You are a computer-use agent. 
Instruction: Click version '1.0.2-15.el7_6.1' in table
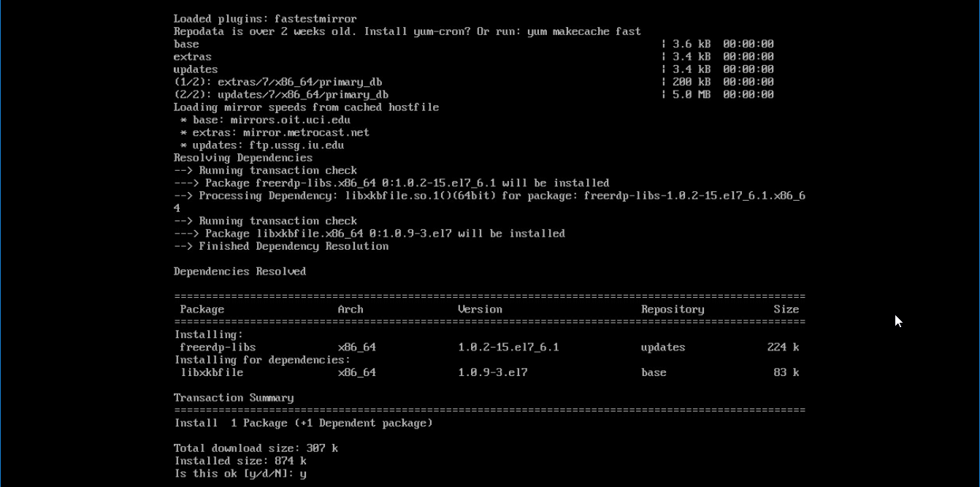[x=508, y=348]
